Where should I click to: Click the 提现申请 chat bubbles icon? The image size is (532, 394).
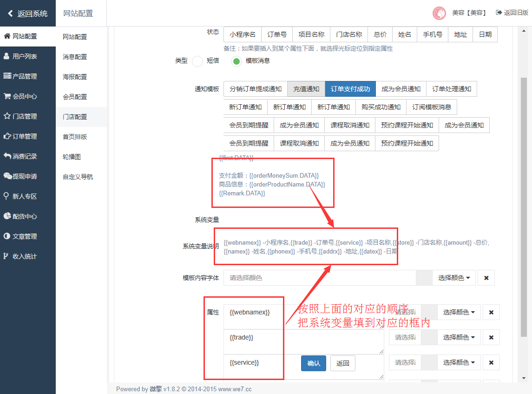[7, 176]
